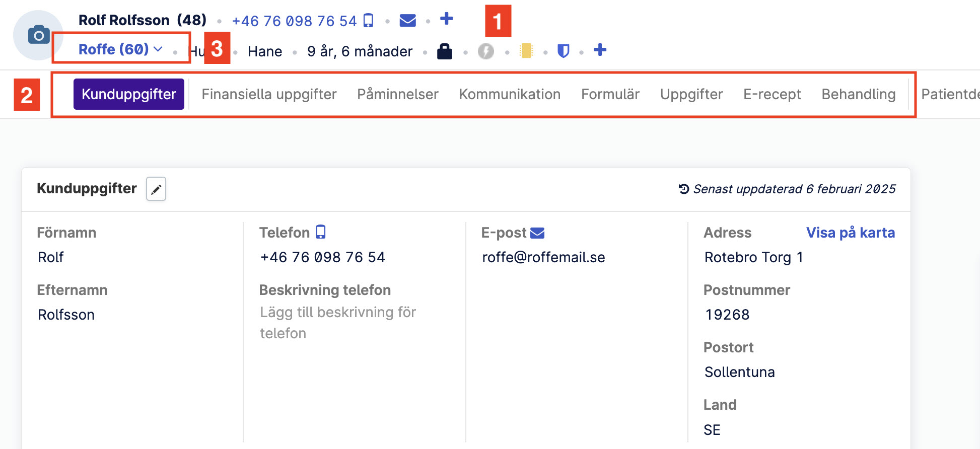Go to the Behandling tab
The width and height of the screenshot is (980, 449).
click(859, 94)
